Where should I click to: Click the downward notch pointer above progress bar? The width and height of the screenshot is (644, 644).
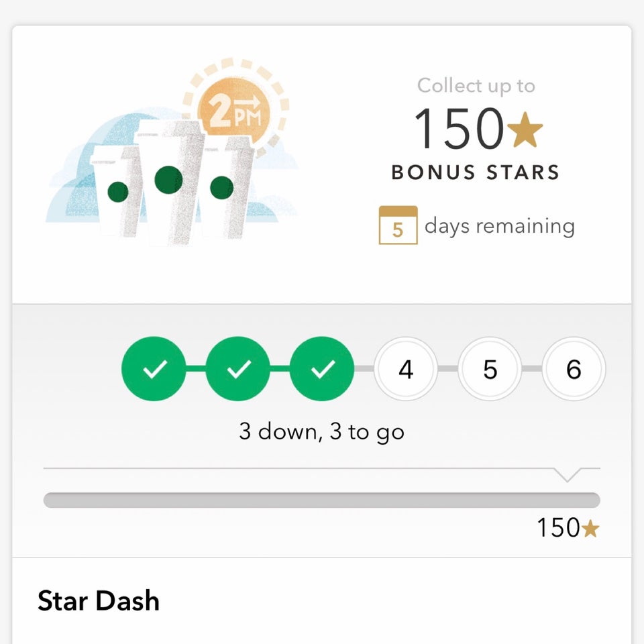[x=568, y=475]
